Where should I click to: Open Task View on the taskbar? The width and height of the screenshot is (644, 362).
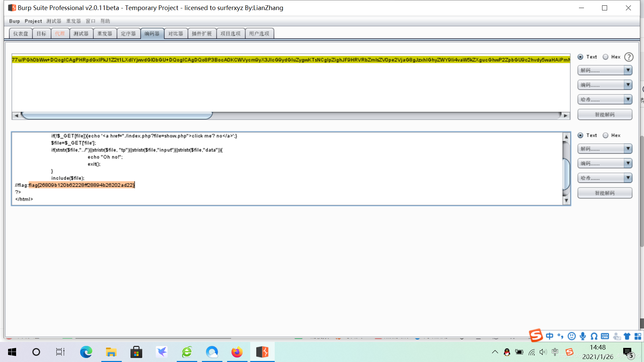coord(60,352)
